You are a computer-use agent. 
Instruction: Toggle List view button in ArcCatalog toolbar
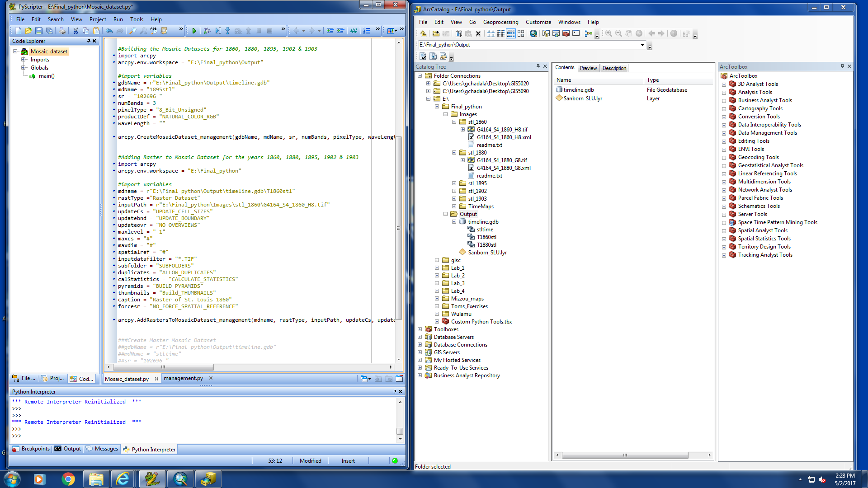(500, 33)
